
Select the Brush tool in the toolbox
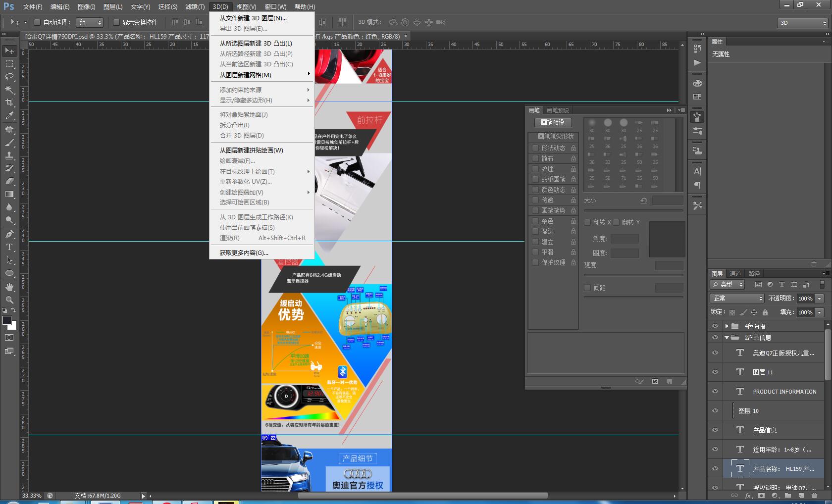coord(9,143)
